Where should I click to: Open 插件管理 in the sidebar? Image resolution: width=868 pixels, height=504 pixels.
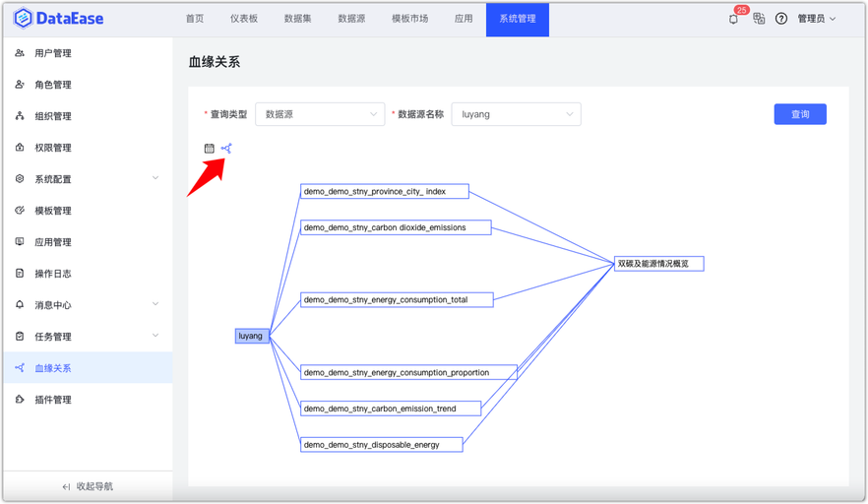[x=88, y=400]
